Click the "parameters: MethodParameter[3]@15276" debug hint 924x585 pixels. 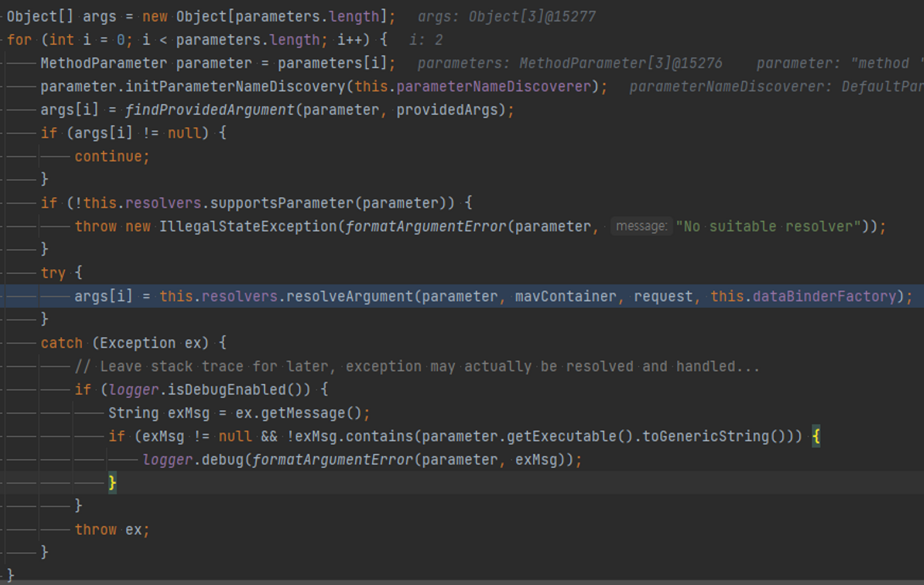570,63
